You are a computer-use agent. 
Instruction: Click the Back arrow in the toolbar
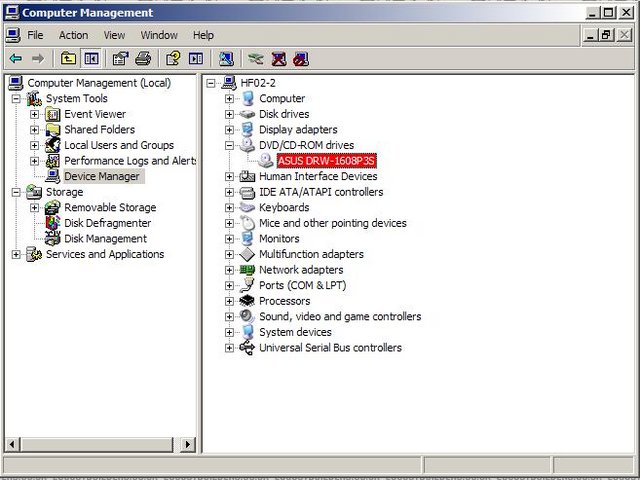pos(16,59)
